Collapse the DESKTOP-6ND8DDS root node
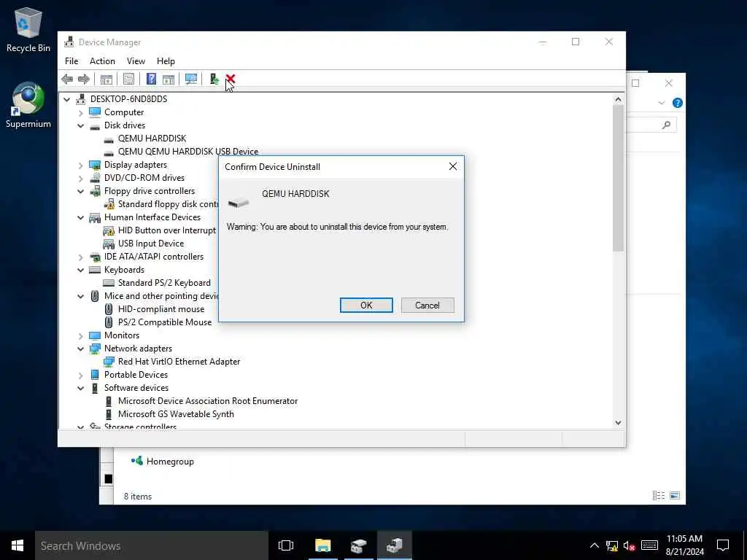The image size is (747, 560). (66, 99)
